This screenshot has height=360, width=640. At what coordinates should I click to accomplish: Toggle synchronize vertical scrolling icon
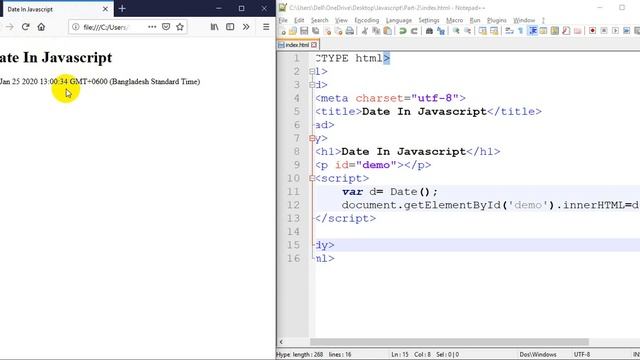(x=483, y=31)
